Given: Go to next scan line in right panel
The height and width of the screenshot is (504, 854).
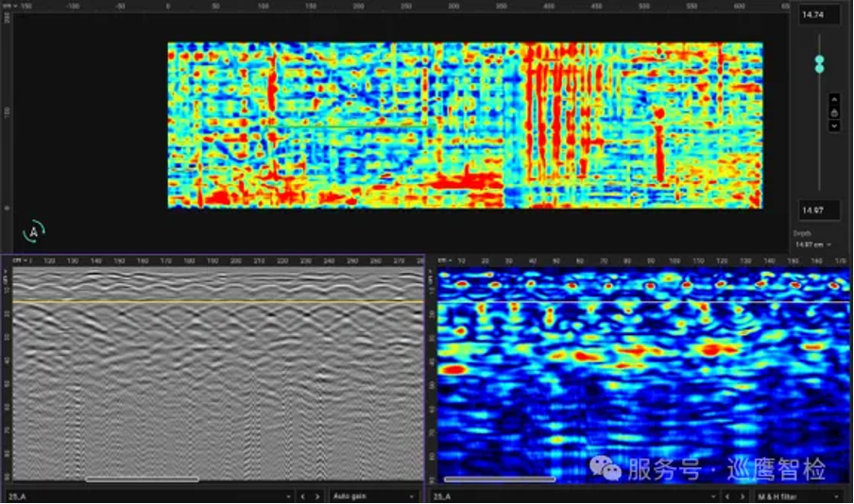Looking at the screenshot, I should (x=743, y=496).
